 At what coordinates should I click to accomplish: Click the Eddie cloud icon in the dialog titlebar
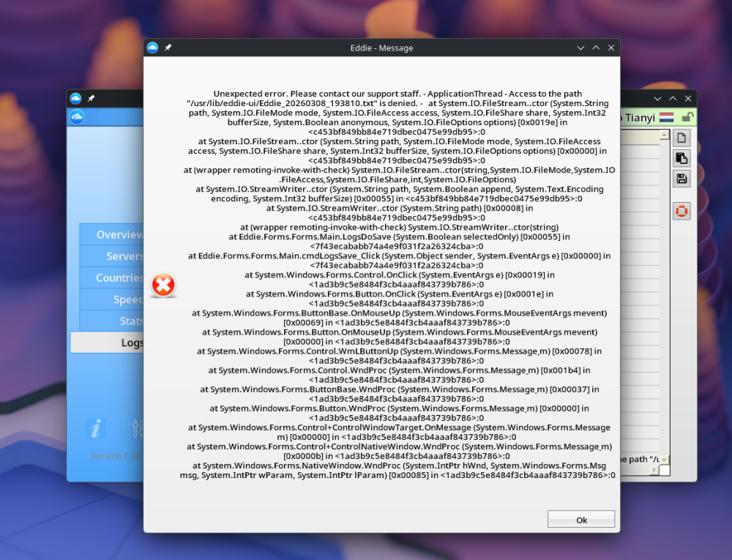point(152,47)
